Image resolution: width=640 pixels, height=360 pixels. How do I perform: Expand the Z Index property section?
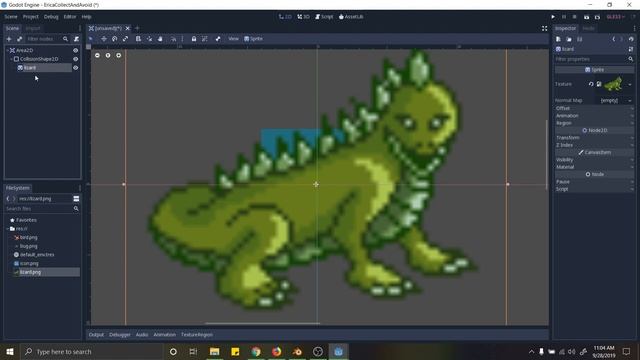(x=594, y=145)
